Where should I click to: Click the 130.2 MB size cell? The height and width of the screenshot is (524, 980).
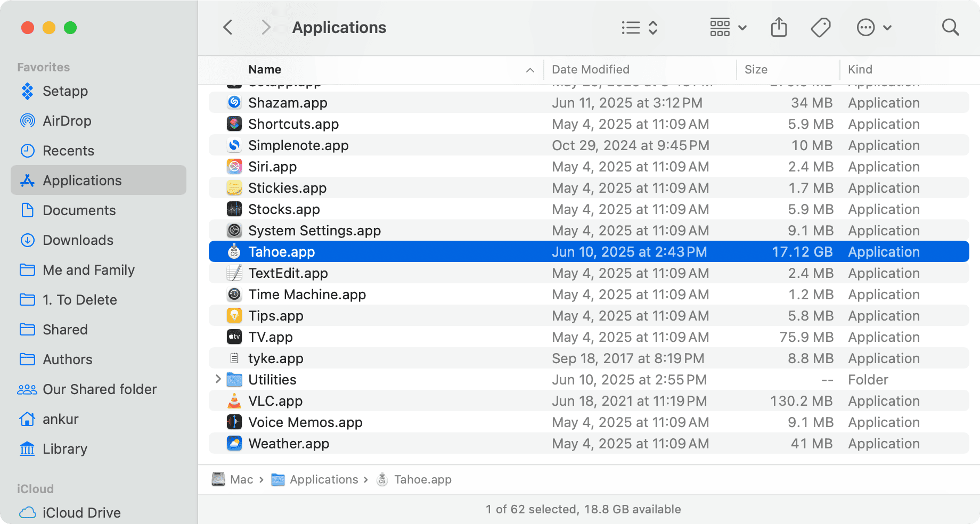point(801,401)
